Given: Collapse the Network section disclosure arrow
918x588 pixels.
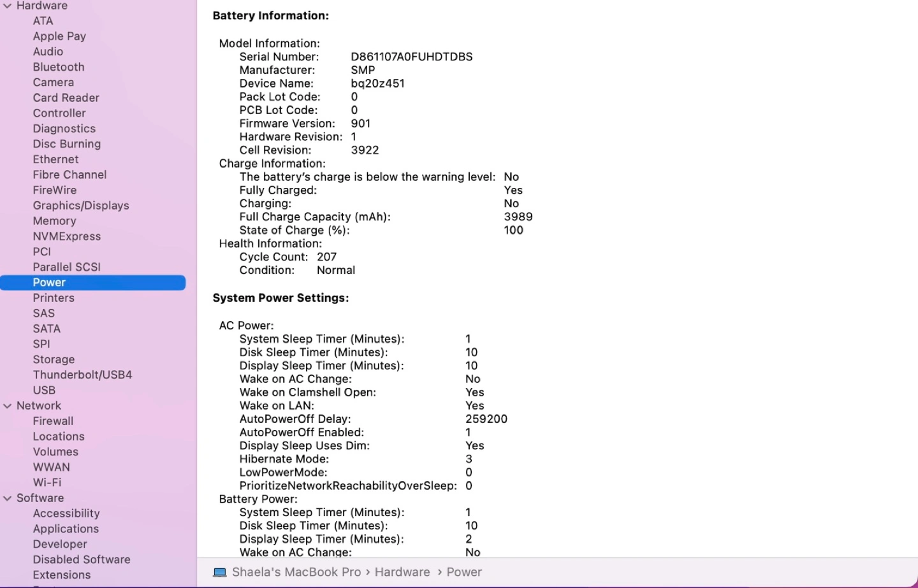Looking at the screenshot, I should pyautogui.click(x=8, y=406).
